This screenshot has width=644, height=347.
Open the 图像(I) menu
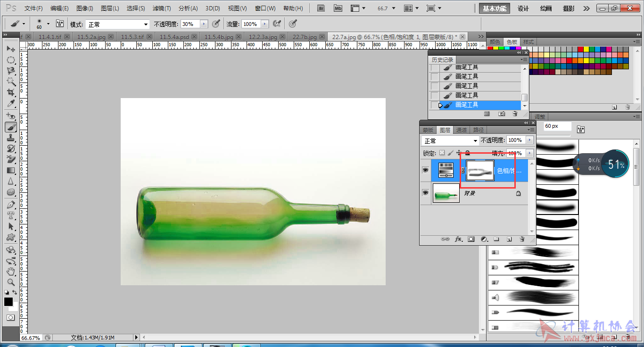tap(84, 8)
